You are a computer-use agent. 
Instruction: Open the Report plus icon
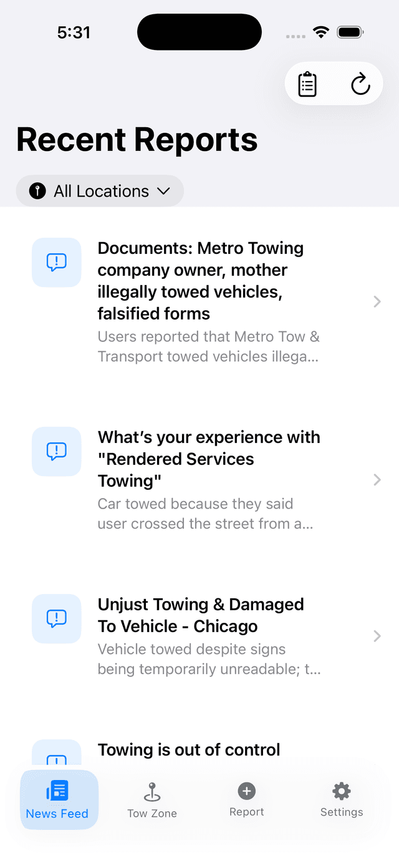tap(246, 789)
